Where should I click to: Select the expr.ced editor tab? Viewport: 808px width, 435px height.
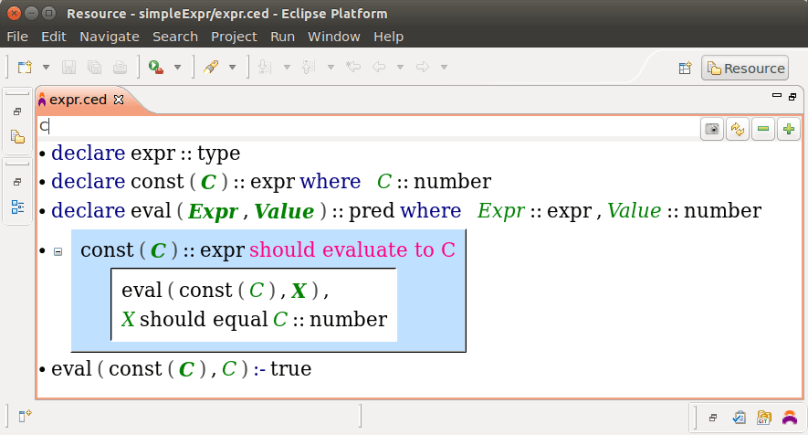tap(78, 100)
